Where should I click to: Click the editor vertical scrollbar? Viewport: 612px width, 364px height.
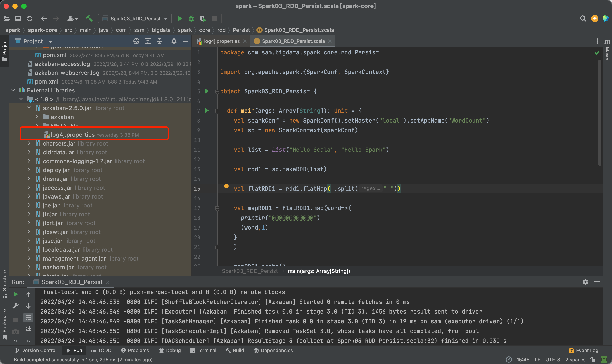tap(600, 113)
